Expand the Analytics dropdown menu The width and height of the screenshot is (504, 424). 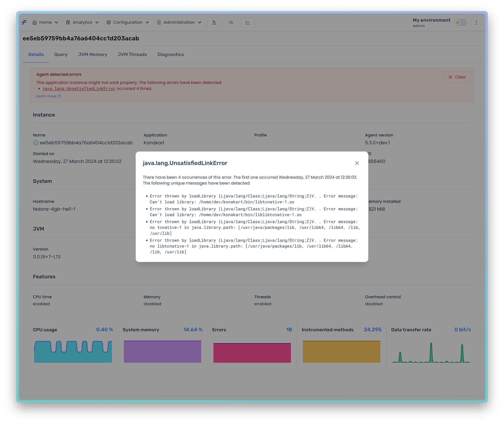click(82, 22)
